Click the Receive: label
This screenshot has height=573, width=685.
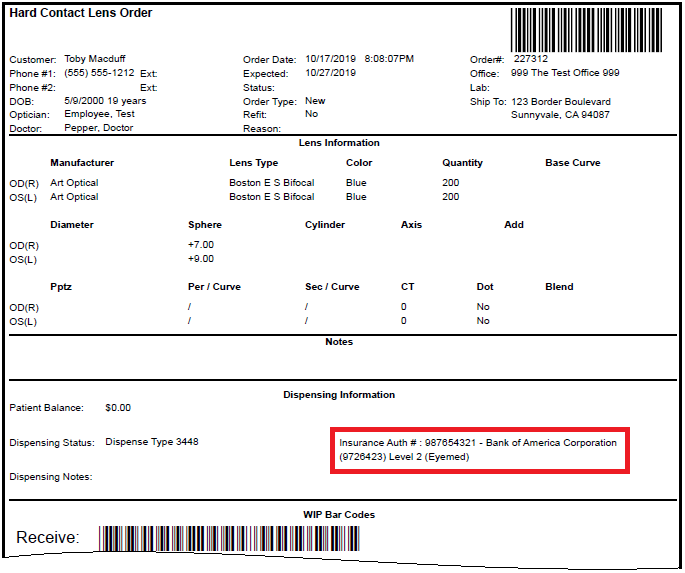[48, 537]
